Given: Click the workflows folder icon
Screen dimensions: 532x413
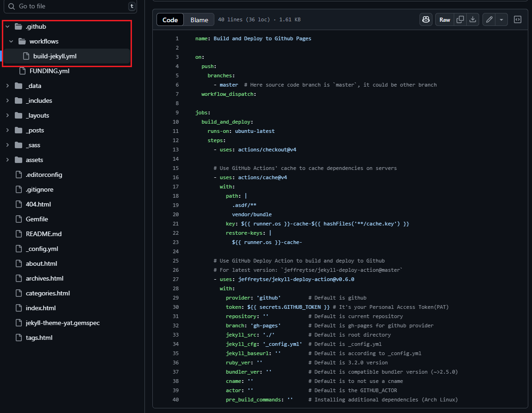Looking at the screenshot, I should (22, 41).
